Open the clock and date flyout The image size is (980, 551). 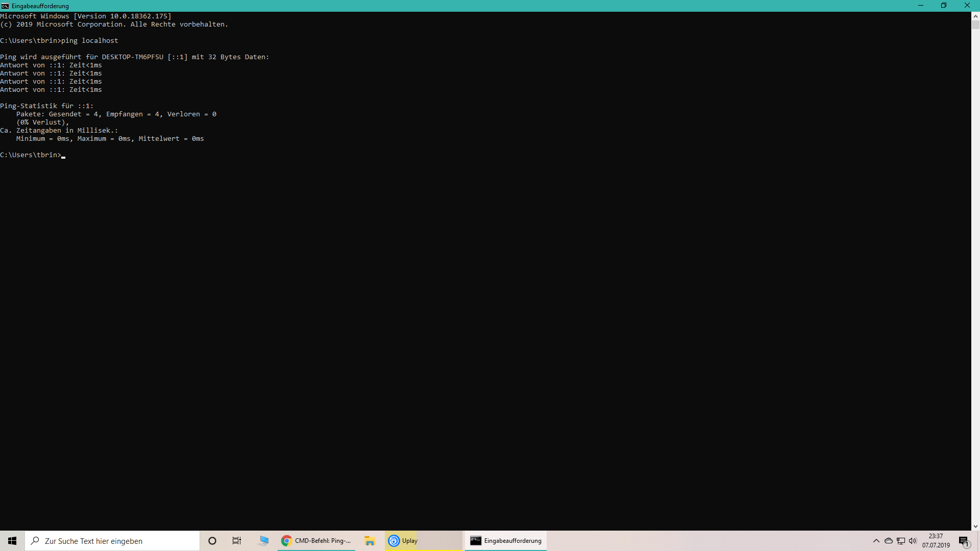[936, 541]
